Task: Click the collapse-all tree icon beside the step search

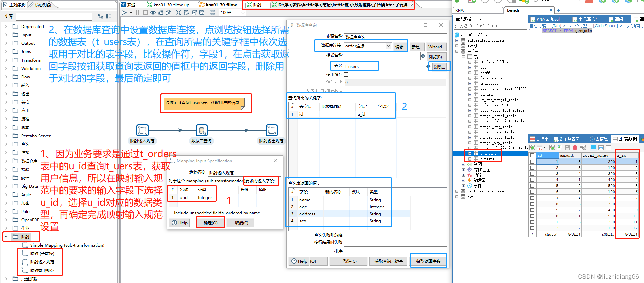Action: (x=109, y=16)
